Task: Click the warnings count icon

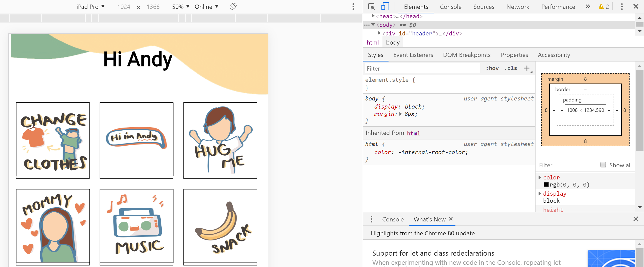Action: coord(604,7)
